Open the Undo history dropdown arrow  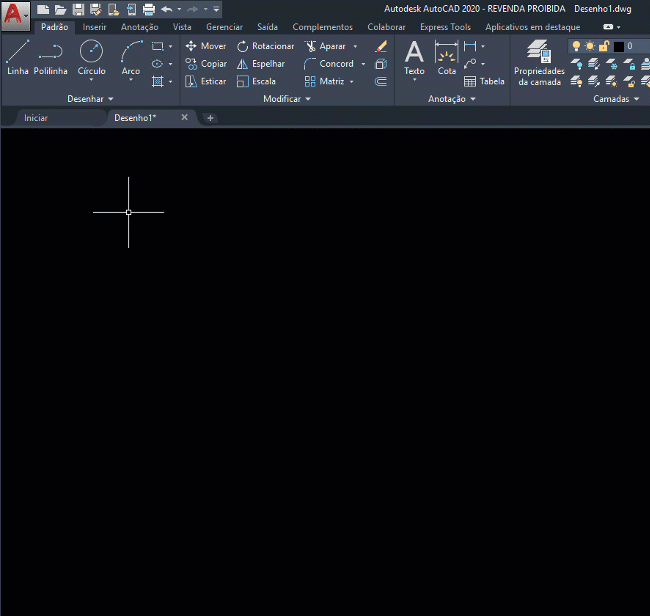tap(179, 9)
